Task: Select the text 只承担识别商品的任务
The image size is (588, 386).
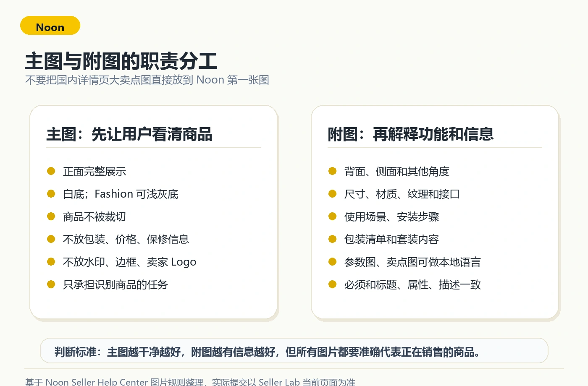Action: 115,284
